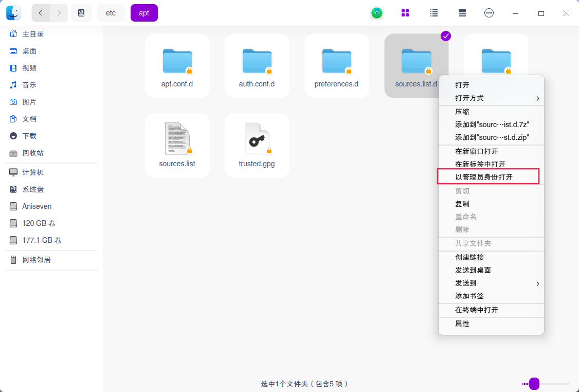Click the system disk breadcrumb icon

click(81, 13)
